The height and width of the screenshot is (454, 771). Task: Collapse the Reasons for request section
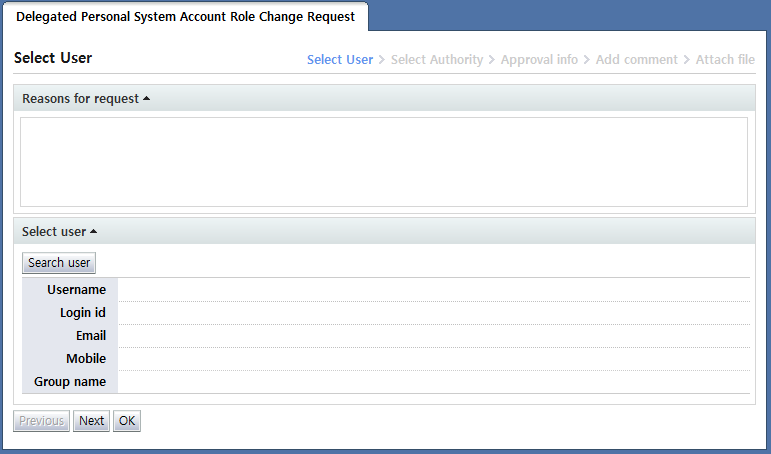point(86,98)
